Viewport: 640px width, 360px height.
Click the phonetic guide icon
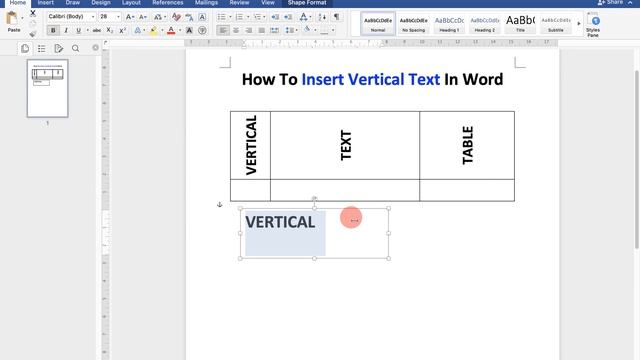[x=189, y=17]
